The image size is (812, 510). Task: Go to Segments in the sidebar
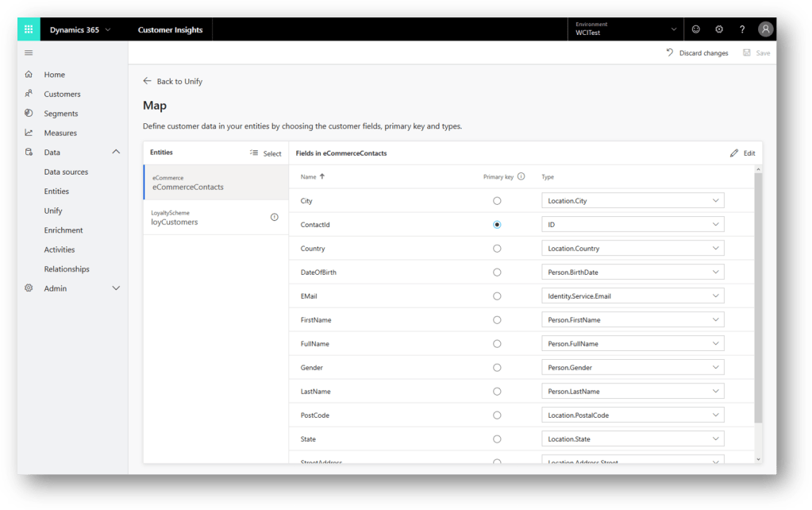pyautogui.click(x=61, y=114)
